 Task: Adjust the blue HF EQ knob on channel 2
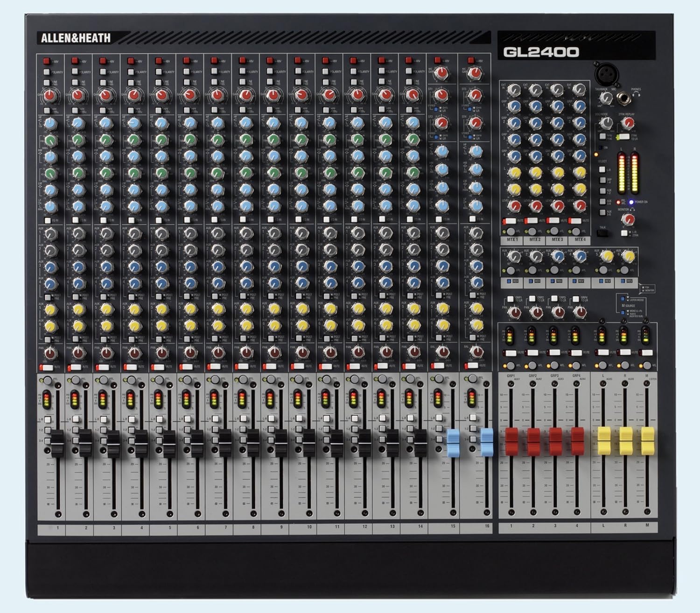coord(77,124)
